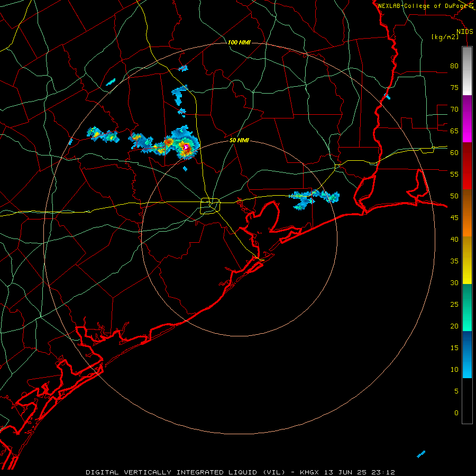Click the 65 value on the scale
The width and height of the screenshot is (476, 476).
click(x=454, y=131)
